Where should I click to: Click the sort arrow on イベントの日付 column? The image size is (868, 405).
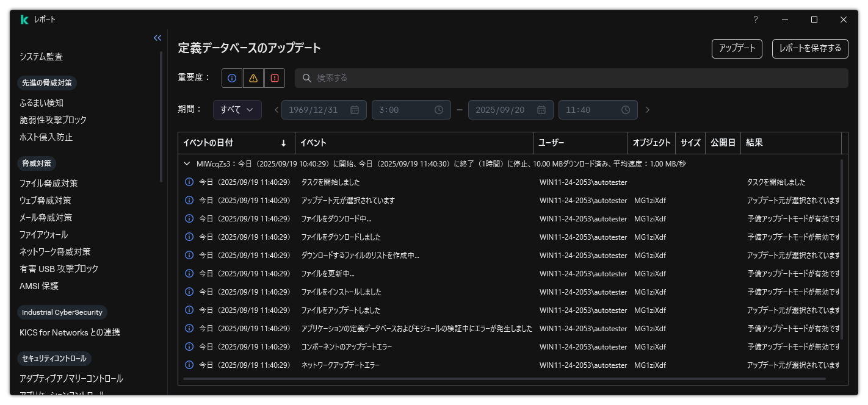tap(284, 143)
